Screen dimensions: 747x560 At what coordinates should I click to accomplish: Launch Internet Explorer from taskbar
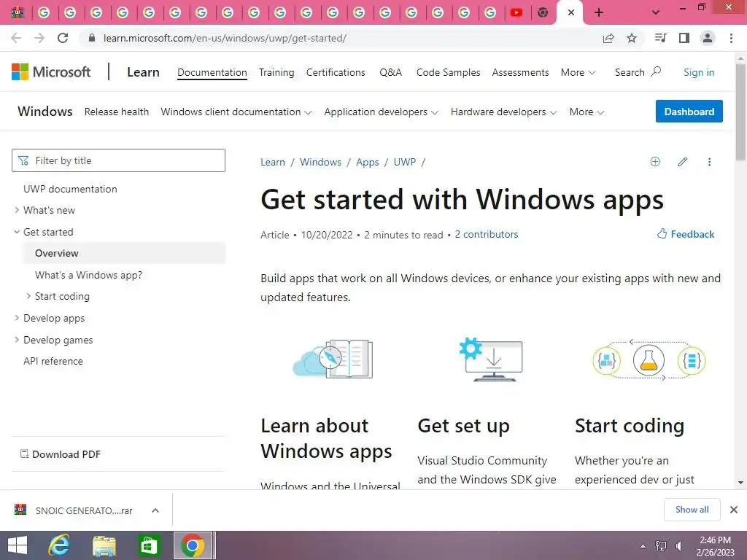coord(60,545)
